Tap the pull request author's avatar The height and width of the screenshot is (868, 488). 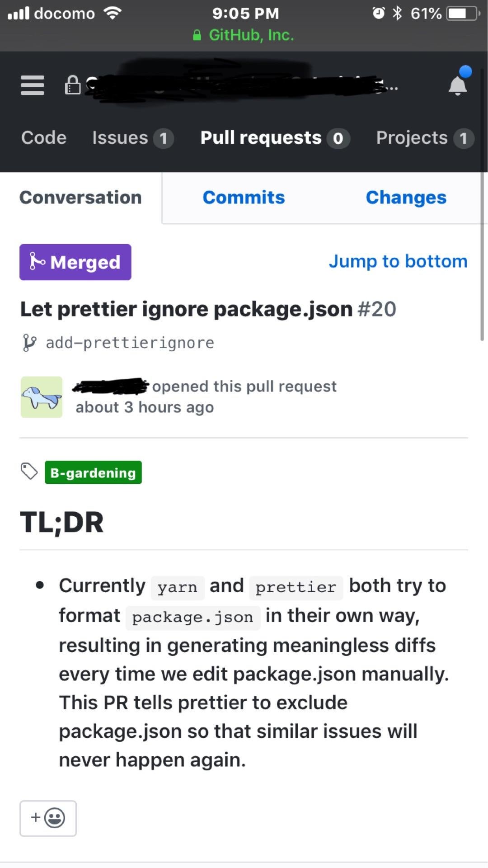click(x=42, y=397)
